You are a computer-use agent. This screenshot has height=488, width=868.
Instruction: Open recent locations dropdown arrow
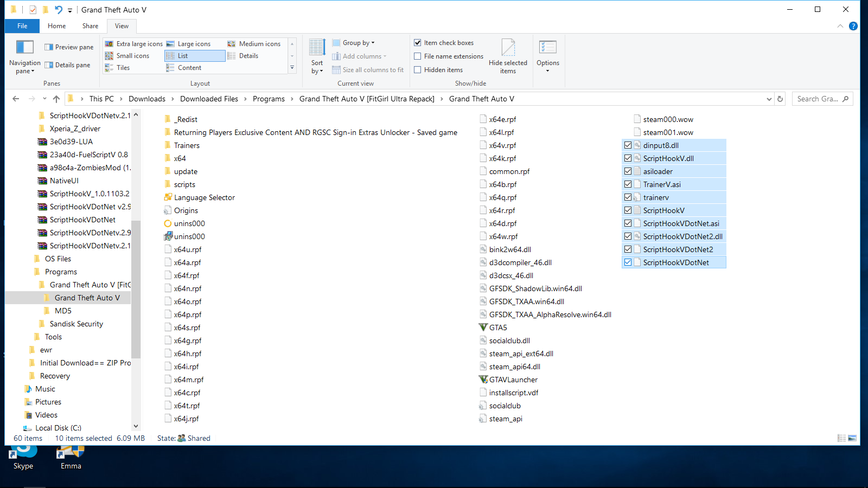tap(44, 99)
